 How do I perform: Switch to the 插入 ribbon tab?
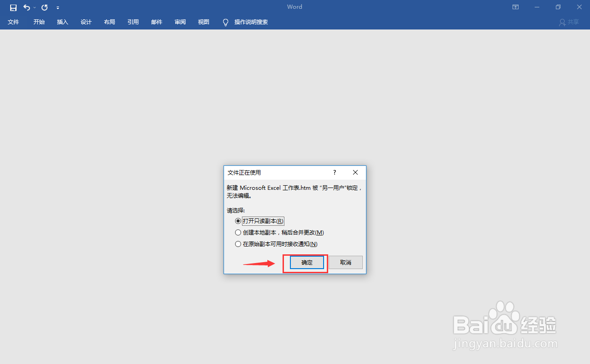click(x=63, y=22)
